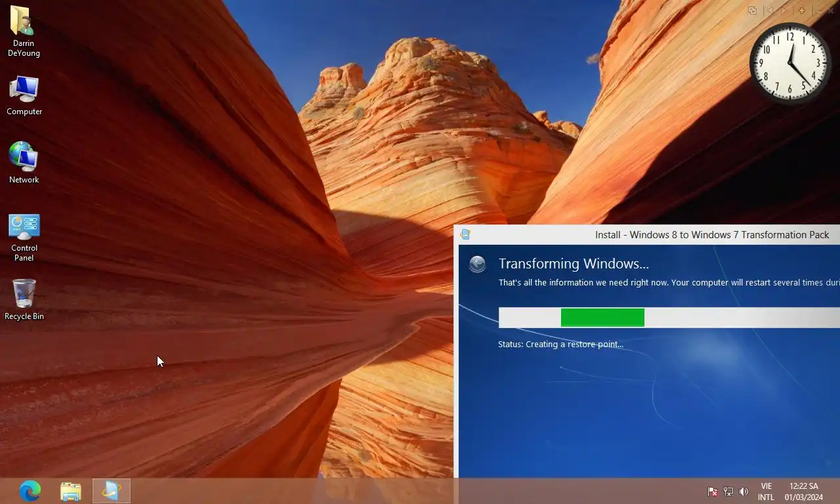Select the Recycle Bin desktop icon
840x504 pixels.
coord(24,301)
